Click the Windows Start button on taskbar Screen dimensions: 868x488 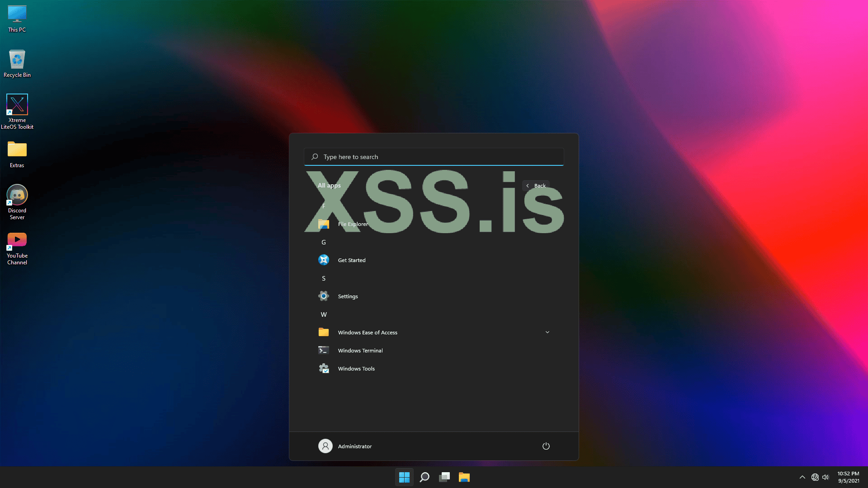click(404, 477)
